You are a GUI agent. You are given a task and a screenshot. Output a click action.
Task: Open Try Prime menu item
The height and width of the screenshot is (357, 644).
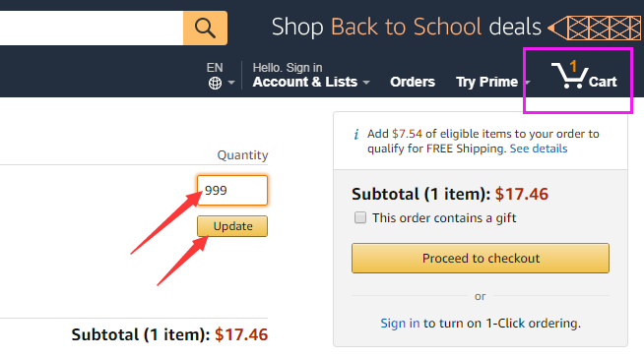tap(486, 82)
